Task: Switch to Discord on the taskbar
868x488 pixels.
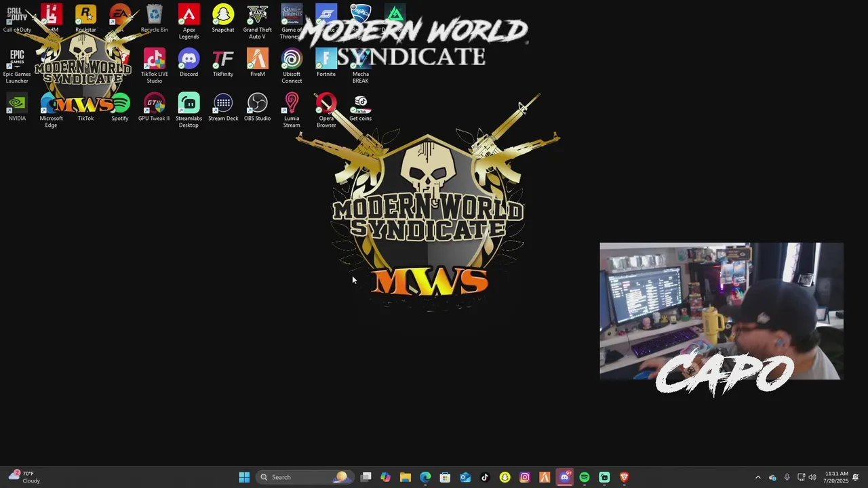Action: pos(564,477)
